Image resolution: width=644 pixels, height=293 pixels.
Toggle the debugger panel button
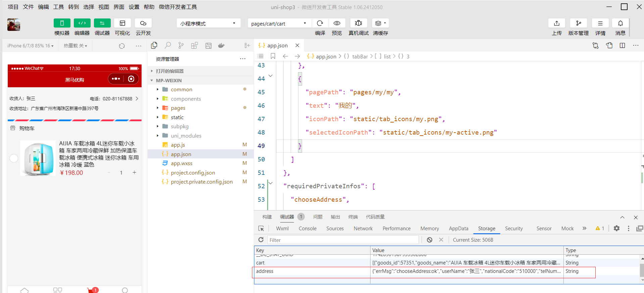pos(102,23)
